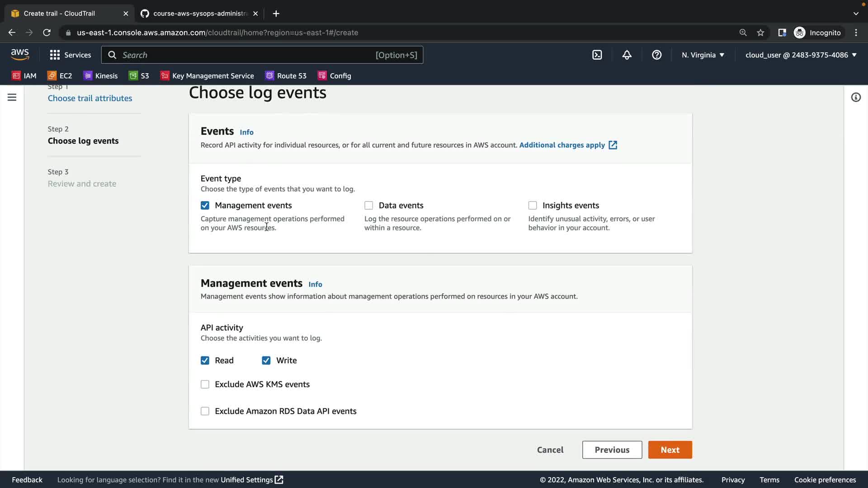Bookmark page with the star icon

coord(760,33)
